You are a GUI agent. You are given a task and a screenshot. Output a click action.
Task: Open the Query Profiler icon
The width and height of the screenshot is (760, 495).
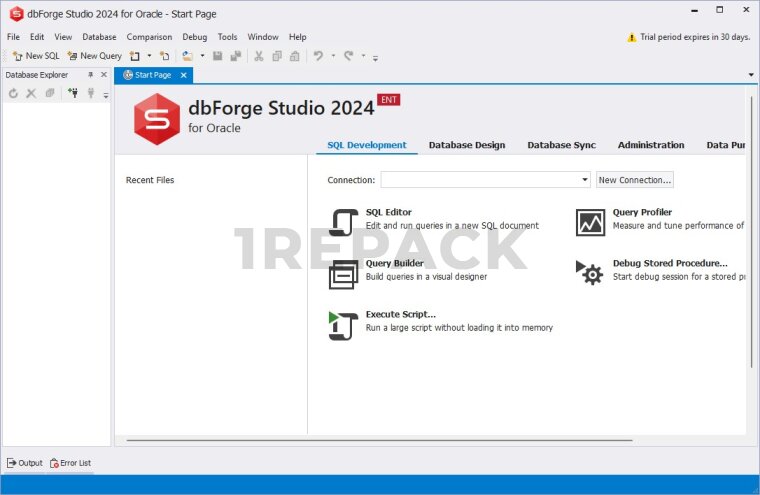[x=590, y=222]
